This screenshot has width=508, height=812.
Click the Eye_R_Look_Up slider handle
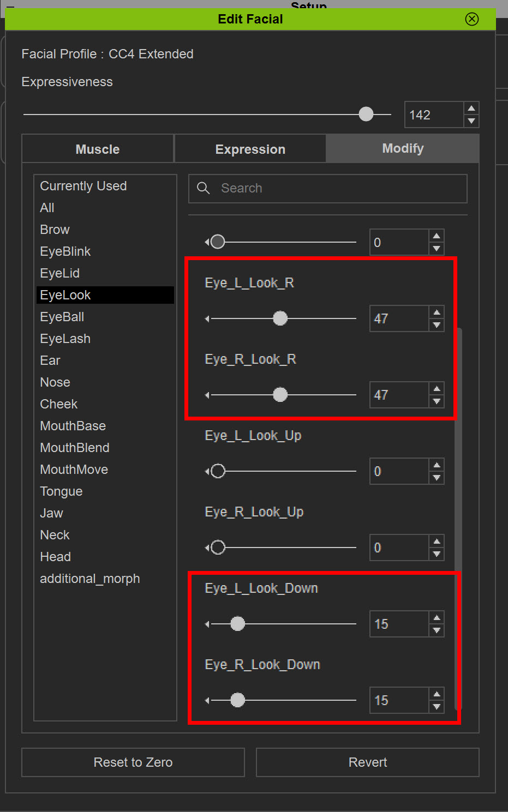click(218, 548)
